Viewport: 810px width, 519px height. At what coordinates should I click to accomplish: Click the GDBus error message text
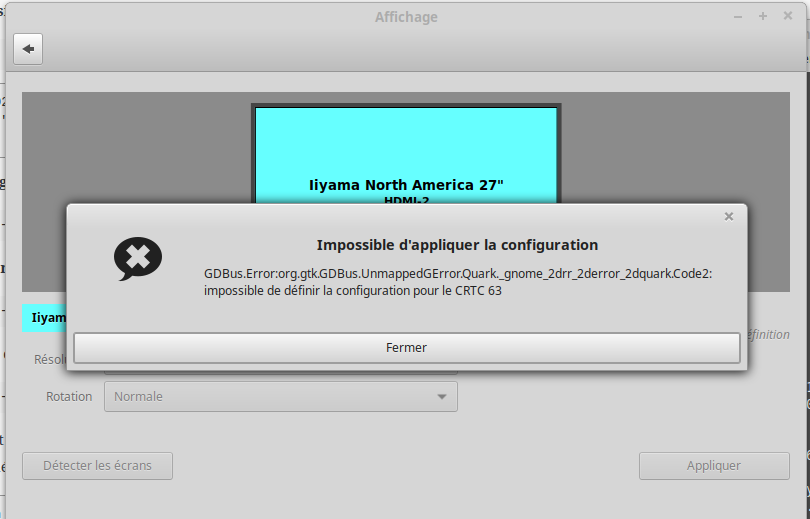point(458,282)
